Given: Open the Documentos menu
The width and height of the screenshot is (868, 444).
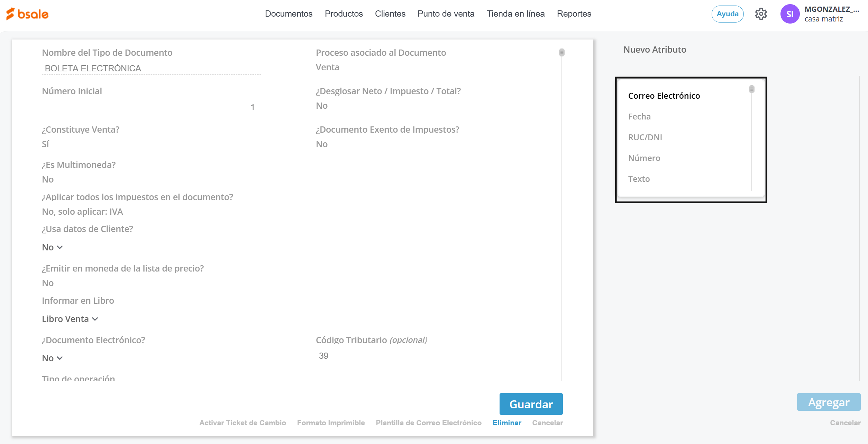Looking at the screenshot, I should click(289, 14).
